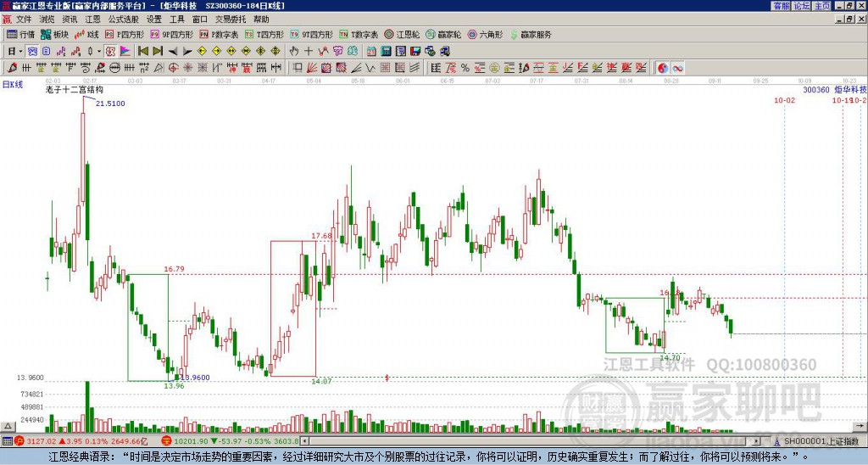Click the volume panel collapse triangle button

(x=8, y=426)
